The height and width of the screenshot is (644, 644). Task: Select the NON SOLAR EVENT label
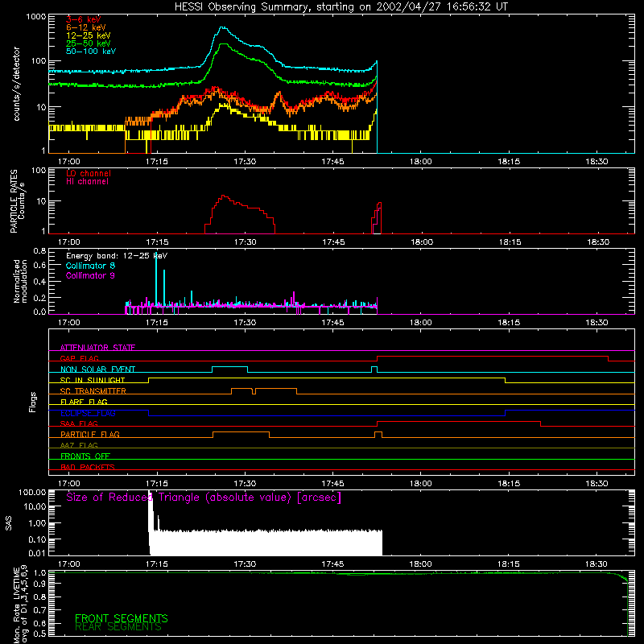click(97, 369)
